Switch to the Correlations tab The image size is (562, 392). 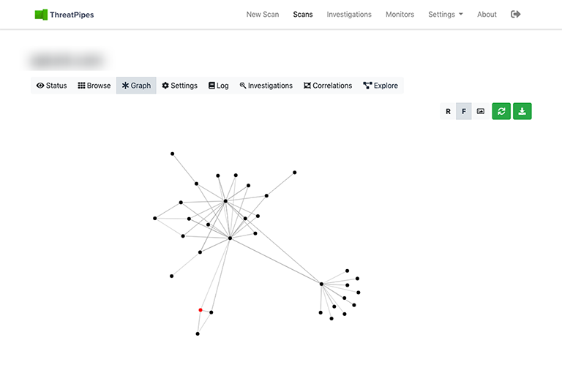click(327, 86)
